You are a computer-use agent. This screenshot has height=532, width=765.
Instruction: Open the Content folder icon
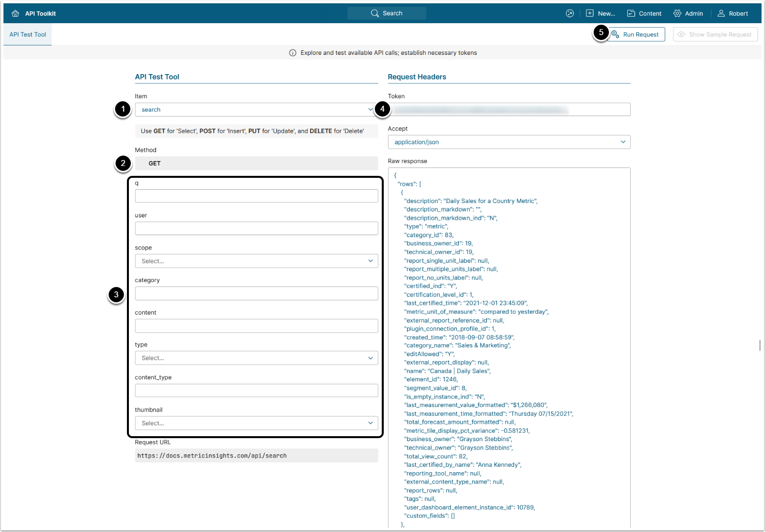[x=631, y=13]
